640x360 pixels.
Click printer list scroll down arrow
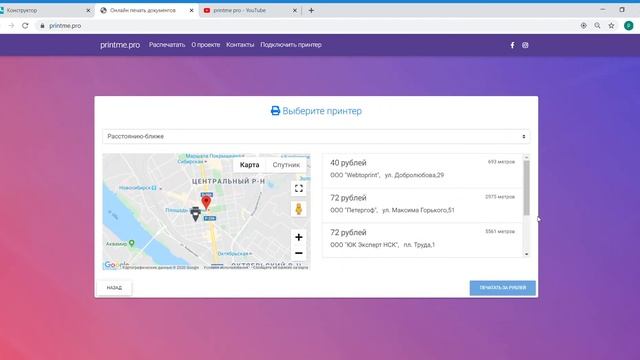(x=527, y=254)
